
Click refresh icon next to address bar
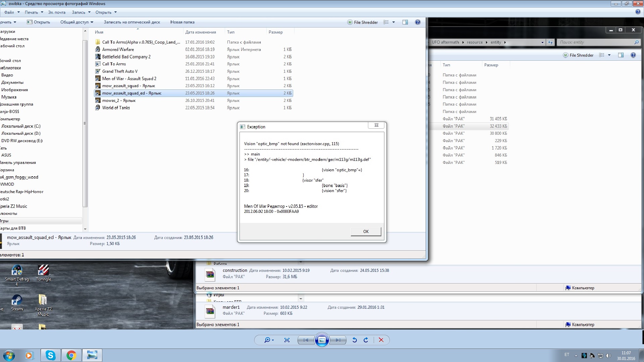pyautogui.click(x=550, y=42)
